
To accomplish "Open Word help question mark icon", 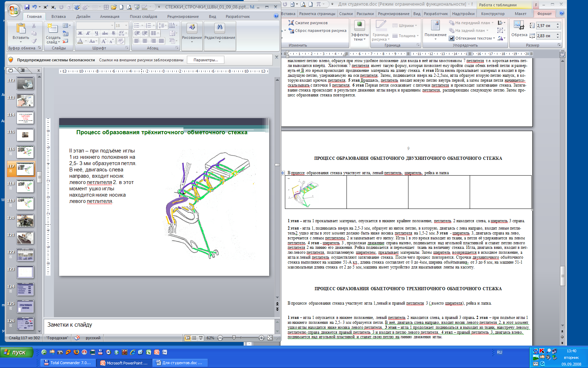I will click(562, 13).
